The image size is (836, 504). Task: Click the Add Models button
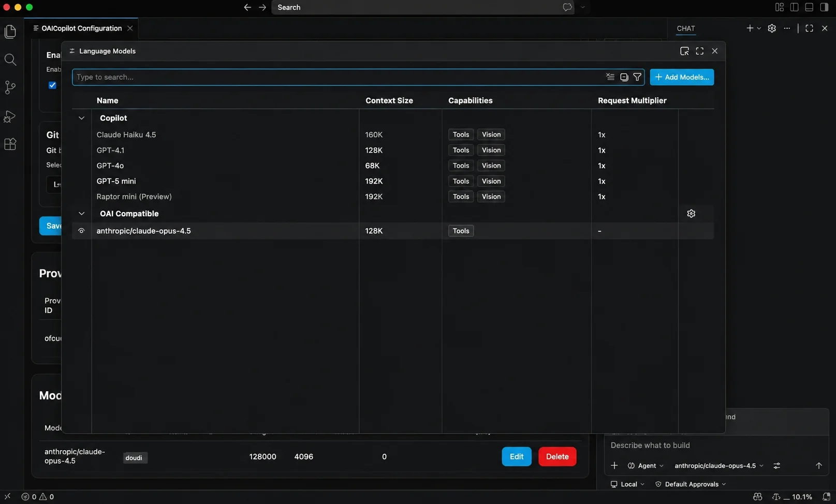pos(682,77)
